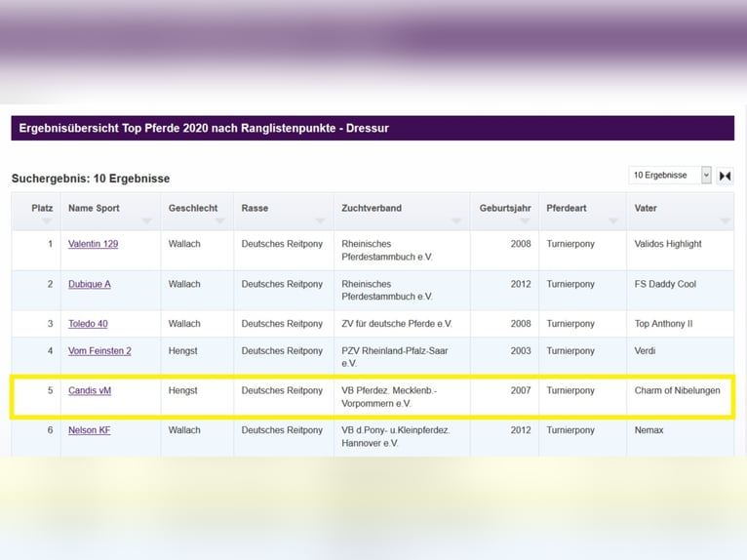This screenshot has width=747, height=560.
Task: Click the 'Validos Highlight' sire cell
Action: [x=668, y=244]
